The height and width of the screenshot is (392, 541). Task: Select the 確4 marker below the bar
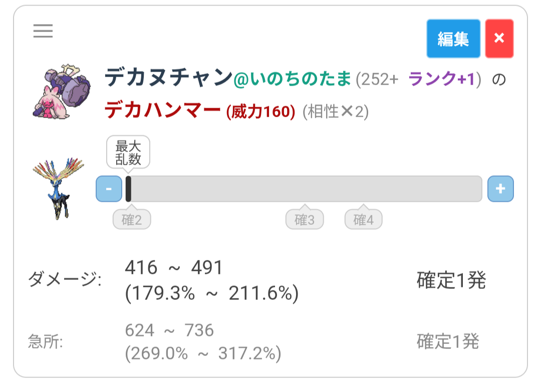click(x=363, y=219)
